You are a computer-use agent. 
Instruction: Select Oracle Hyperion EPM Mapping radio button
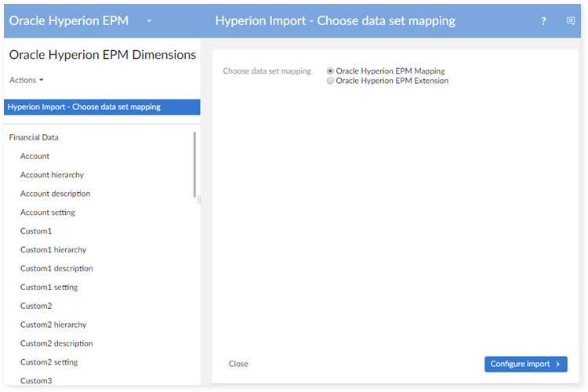click(330, 71)
